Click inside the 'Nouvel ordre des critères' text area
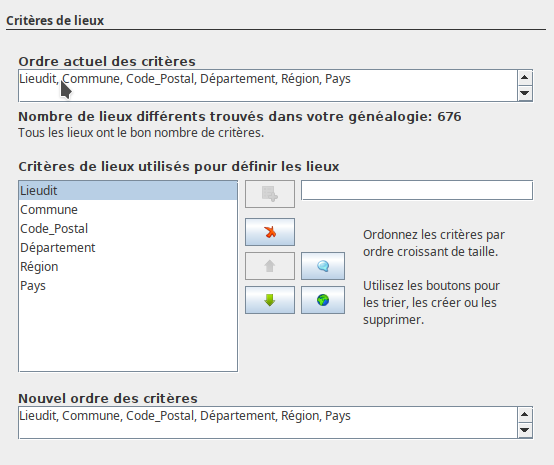This screenshot has width=554, height=465. [x=268, y=423]
